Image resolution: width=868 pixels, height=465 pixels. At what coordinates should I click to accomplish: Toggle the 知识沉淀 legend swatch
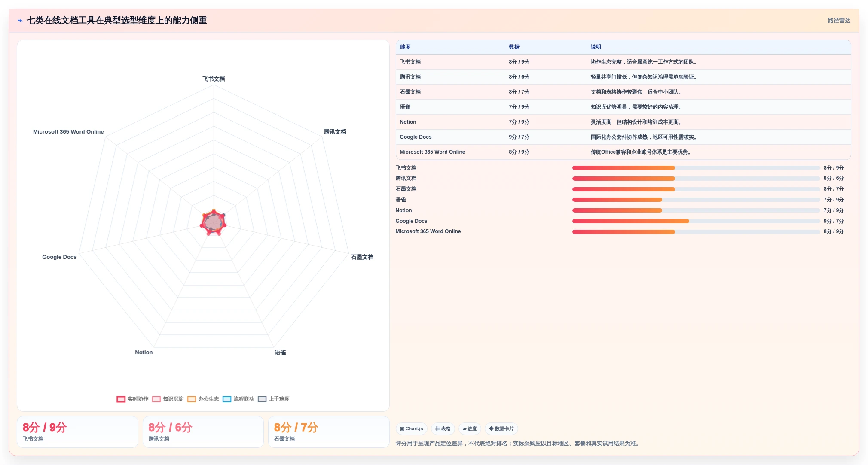click(x=156, y=399)
